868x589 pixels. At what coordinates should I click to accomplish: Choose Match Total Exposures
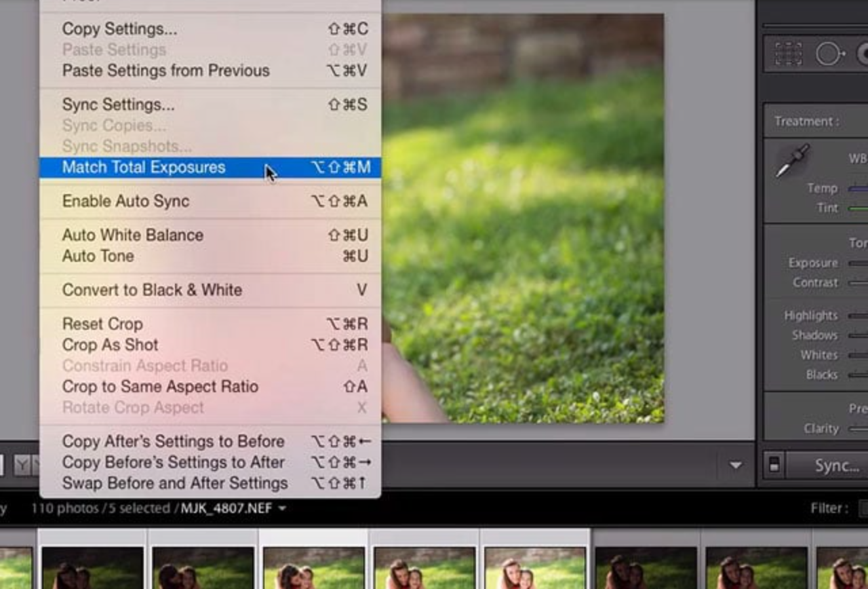click(142, 167)
